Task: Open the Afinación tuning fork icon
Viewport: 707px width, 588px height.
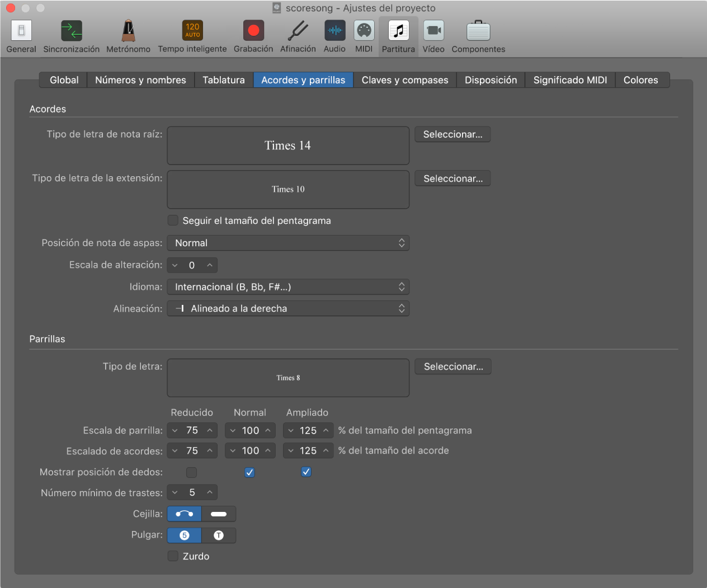Action: pos(298,31)
